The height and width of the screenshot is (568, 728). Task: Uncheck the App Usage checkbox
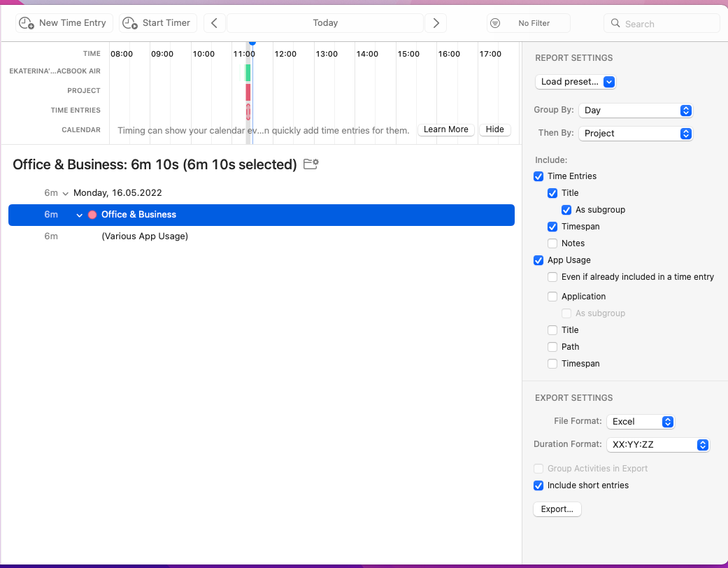(x=538, y=260)
